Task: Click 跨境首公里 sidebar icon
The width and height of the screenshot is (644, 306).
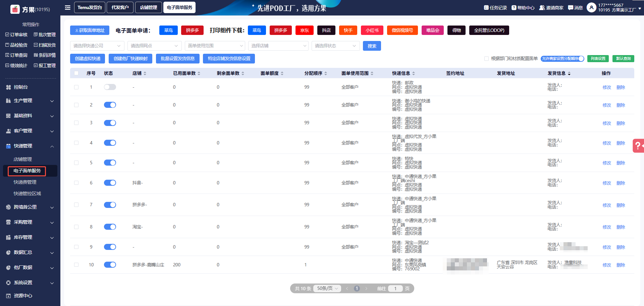Action: 8,207
